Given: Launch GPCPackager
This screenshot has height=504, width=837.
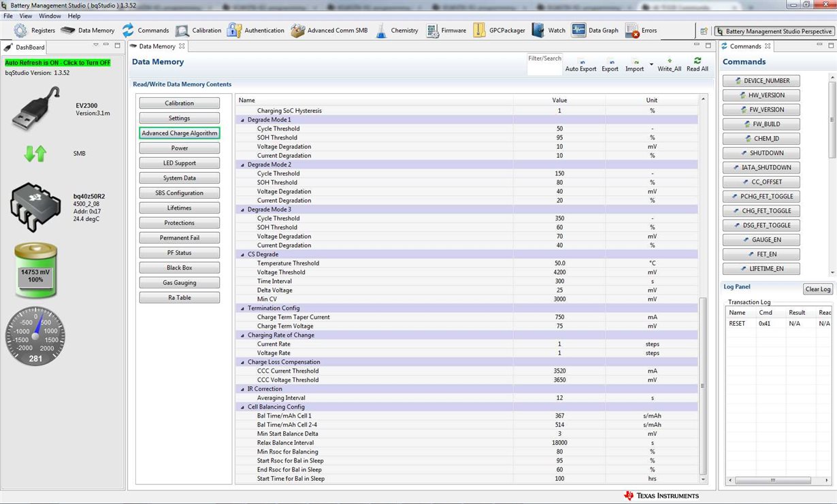Looking at the screenshot, I should click(499, 31).
